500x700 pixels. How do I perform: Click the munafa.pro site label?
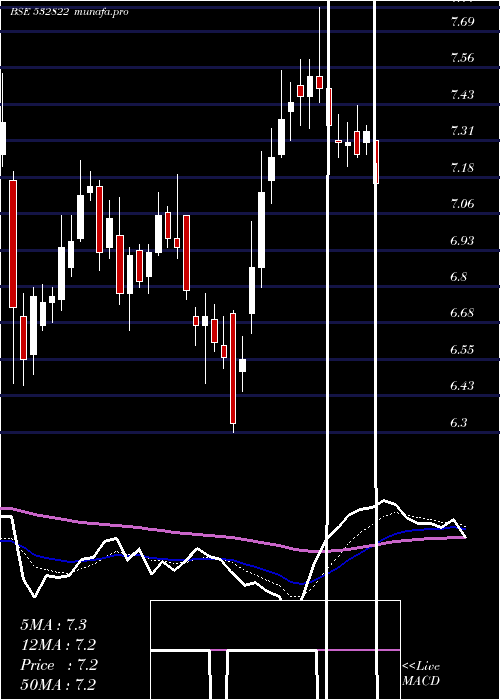101,12
